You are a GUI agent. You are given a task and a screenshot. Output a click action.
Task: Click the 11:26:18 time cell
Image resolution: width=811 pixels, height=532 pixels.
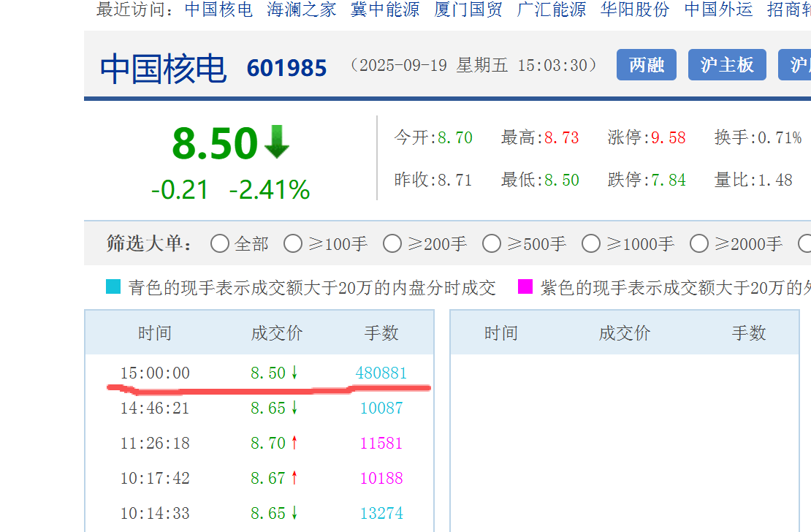pyautogui.click(x=155, y=444)
